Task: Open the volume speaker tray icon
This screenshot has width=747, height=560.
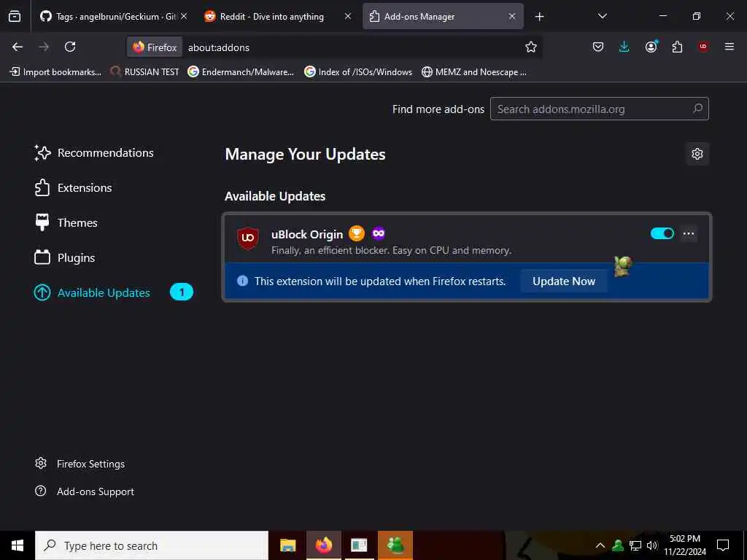Action: (x=651, y=545)
